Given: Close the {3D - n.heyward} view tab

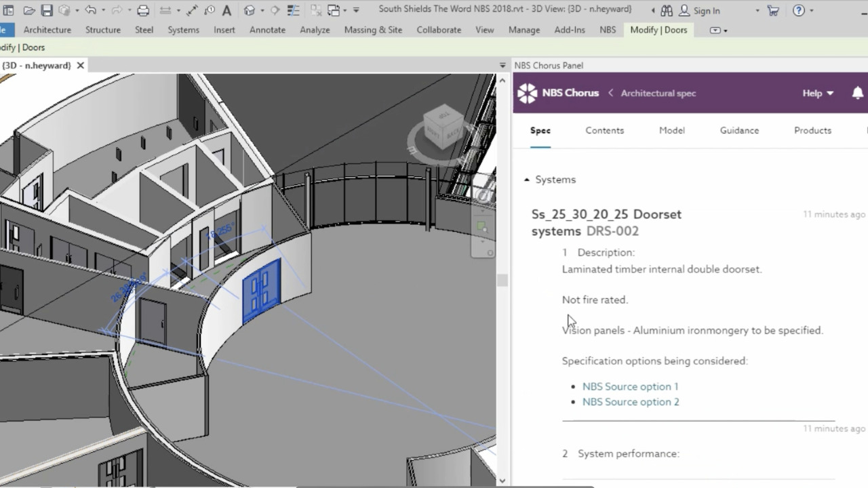Looking at the screenshot, I should [x=80, y=65].
